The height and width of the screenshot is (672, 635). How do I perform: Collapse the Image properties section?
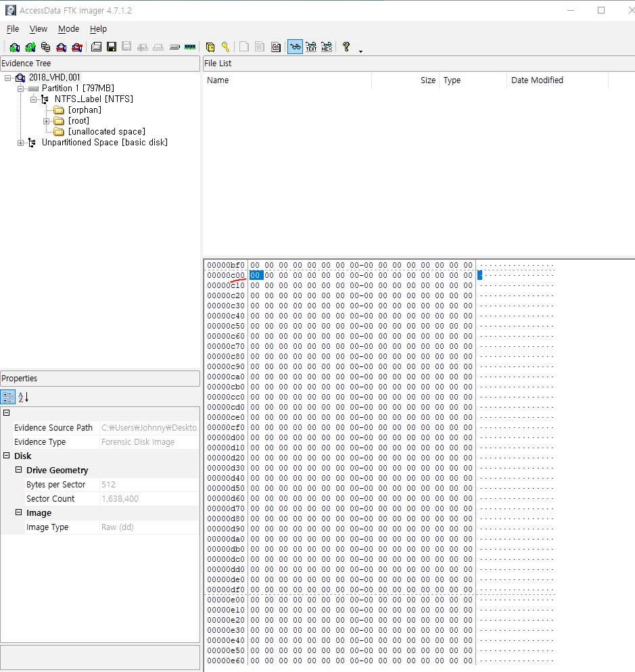18,512
